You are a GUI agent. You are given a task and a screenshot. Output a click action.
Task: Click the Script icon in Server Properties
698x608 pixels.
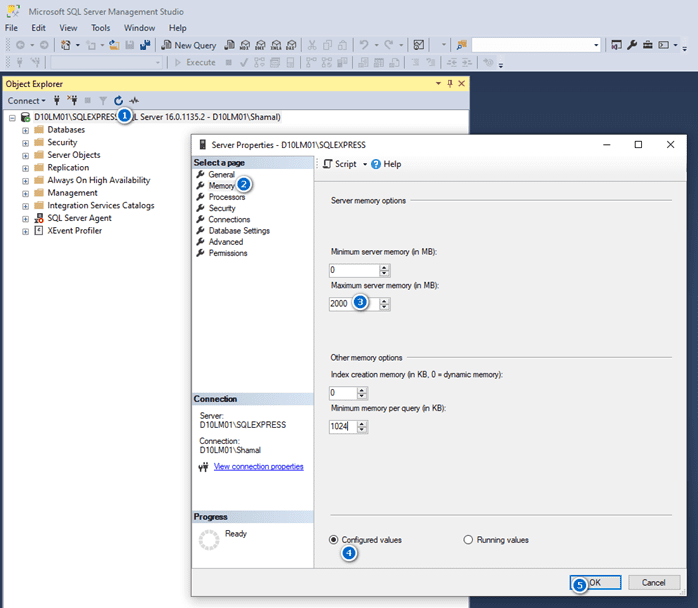328,164
